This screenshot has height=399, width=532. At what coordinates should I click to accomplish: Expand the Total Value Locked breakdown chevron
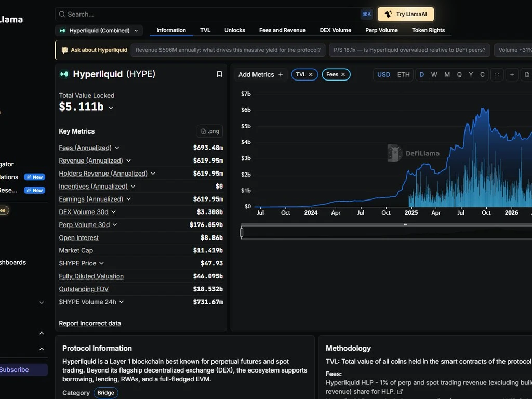(111, 108)
